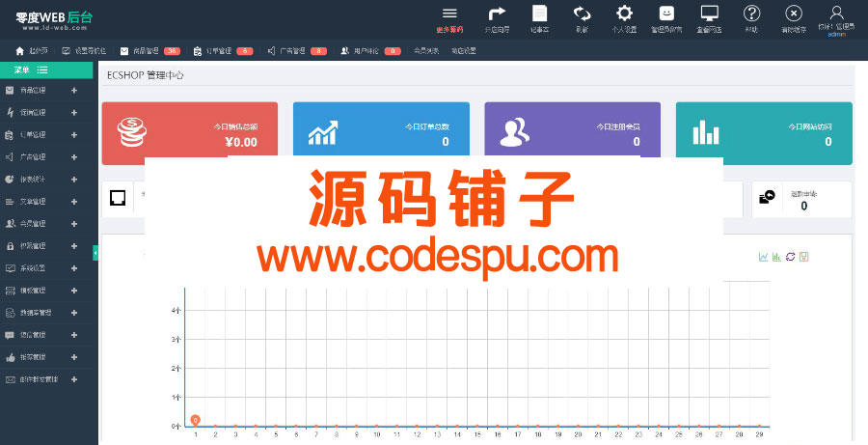Viewport: 868px width, 445px height.
Task: Open the purple today's registered members card
Action: (x=572, y=129)
